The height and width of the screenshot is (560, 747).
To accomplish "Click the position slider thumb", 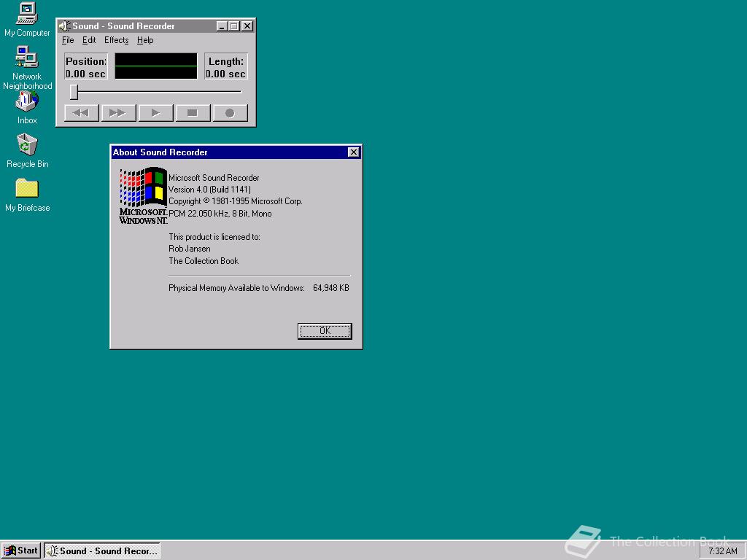I will point(74,92).
